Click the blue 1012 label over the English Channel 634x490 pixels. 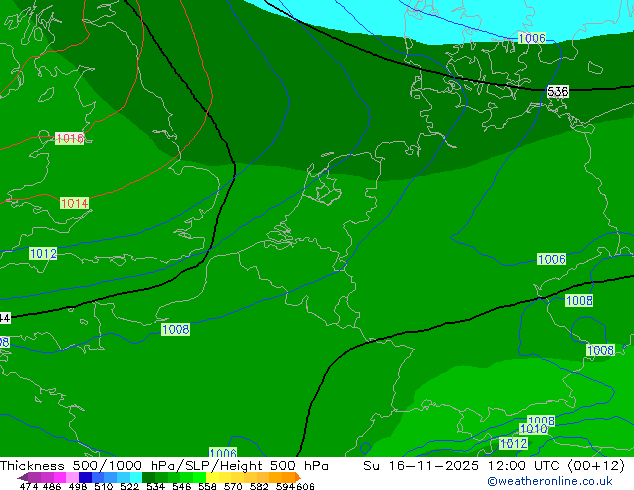(x=43, y=253)
